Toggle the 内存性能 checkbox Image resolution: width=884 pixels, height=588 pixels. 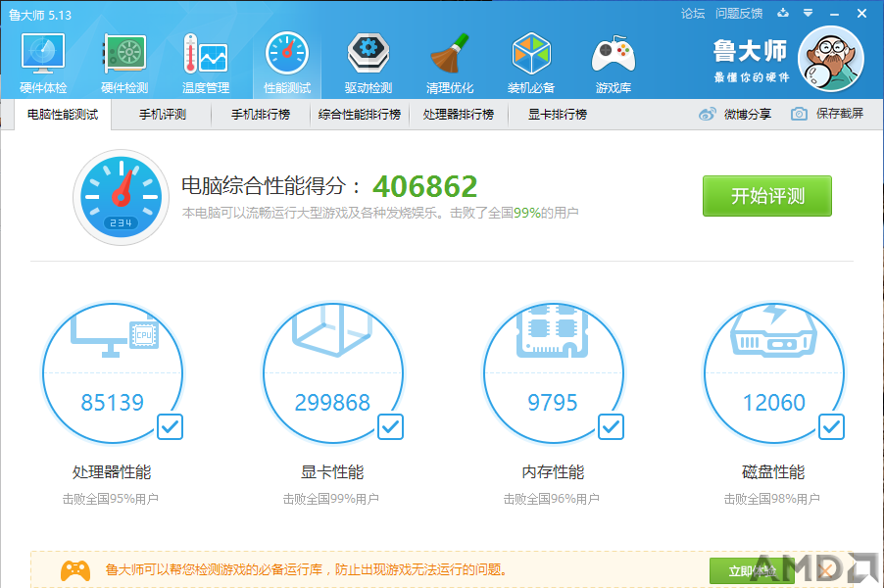[611, 426]
